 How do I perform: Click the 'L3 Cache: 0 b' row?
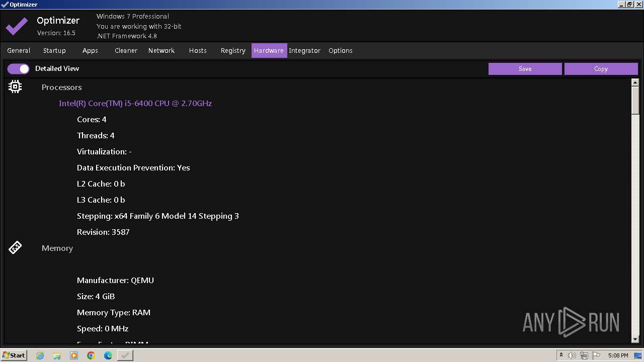(x=101, y=200)
